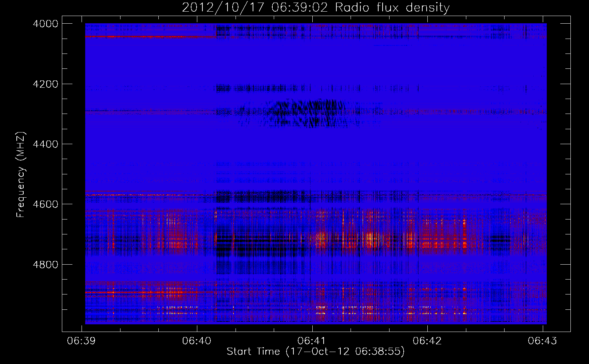Click the 'Start Time (17-Oct-12 06:38:55)' axis title
Viewport: 589px width, 364px height.
pos(316,352)
